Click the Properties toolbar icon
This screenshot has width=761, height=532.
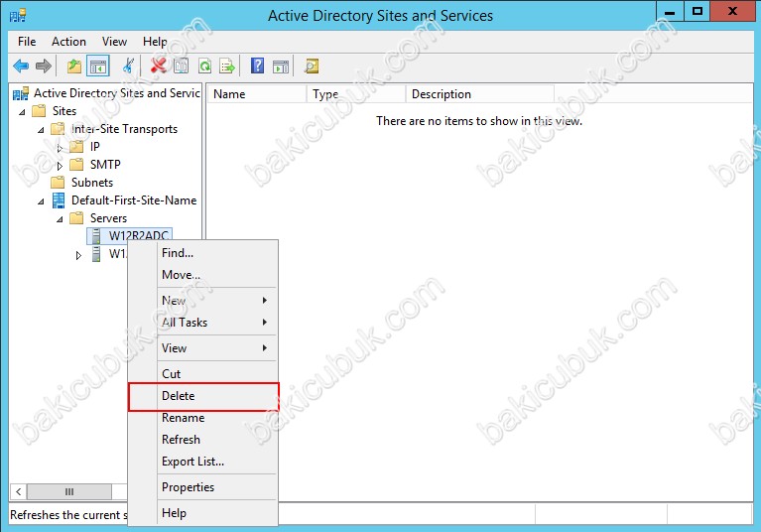pos(181,66)
